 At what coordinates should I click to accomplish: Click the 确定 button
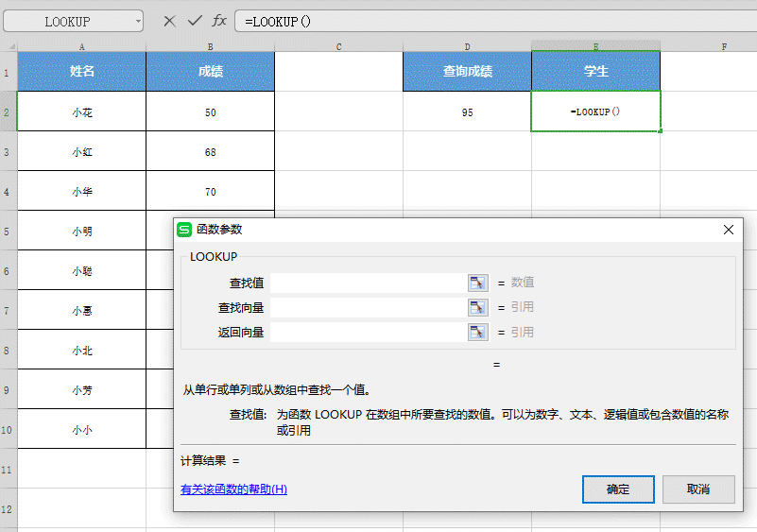point(618,489)
